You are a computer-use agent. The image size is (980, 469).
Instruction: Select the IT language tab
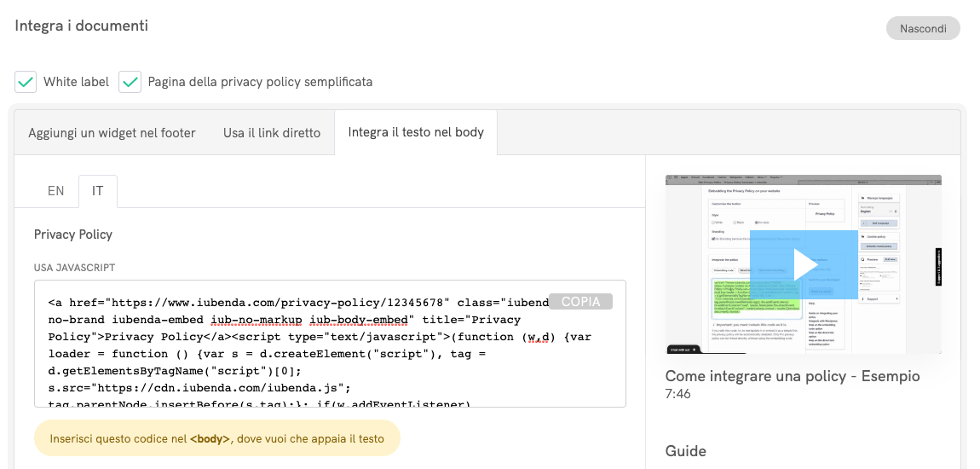97,191
